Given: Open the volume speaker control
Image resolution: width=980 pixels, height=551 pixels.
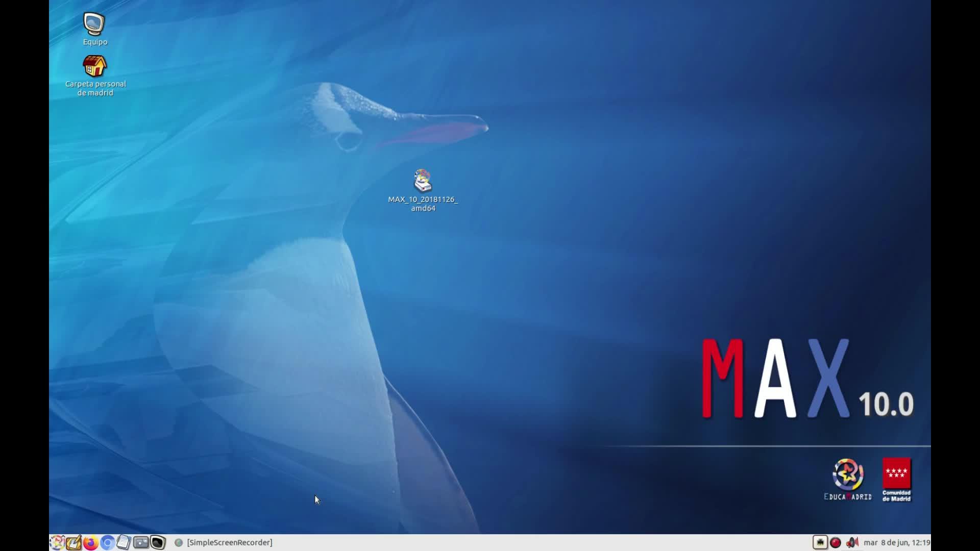Looking at the screenshot, I should [852, 542].
